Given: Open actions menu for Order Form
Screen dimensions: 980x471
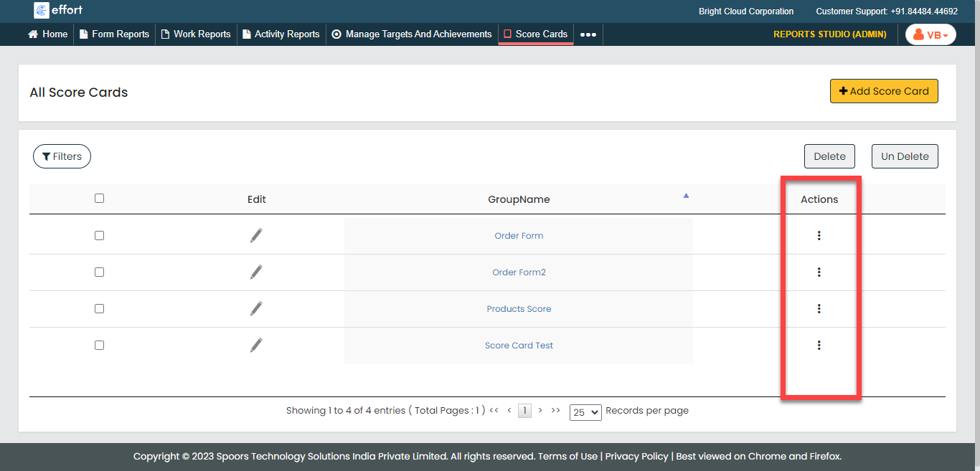Looking at the screenshot, I should [819, 235].
